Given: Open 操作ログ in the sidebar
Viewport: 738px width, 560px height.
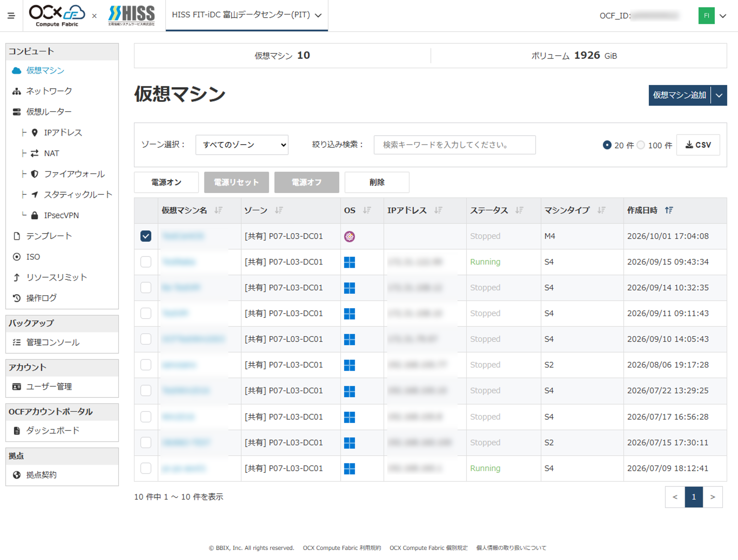Looking at the screenshot, I should 41,298.
